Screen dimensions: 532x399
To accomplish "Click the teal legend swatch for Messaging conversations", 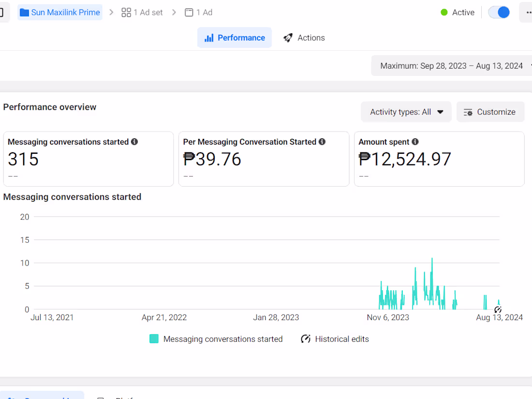I will 154,339.
